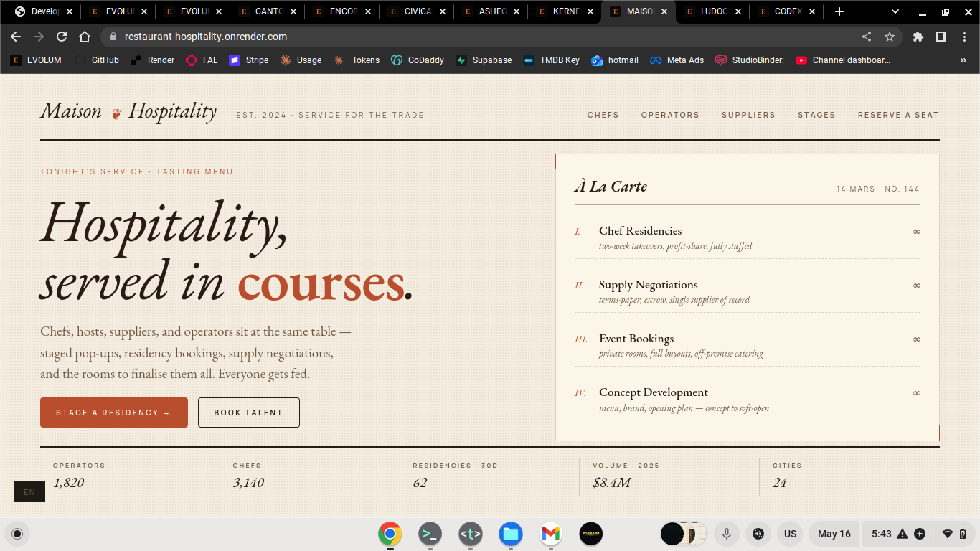Open the Terminal app on the shelf
The width and height of the screenshot is (980, 551).
430,534
